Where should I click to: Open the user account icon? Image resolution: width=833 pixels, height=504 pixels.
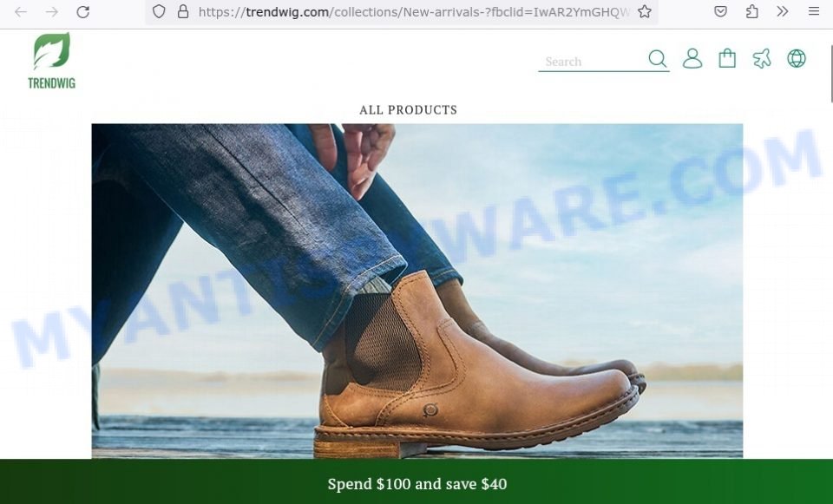(x=692, y=58)
